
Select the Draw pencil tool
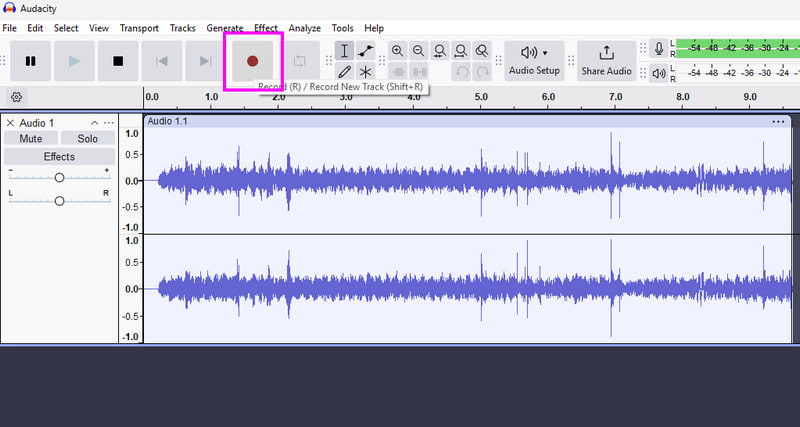344,71
